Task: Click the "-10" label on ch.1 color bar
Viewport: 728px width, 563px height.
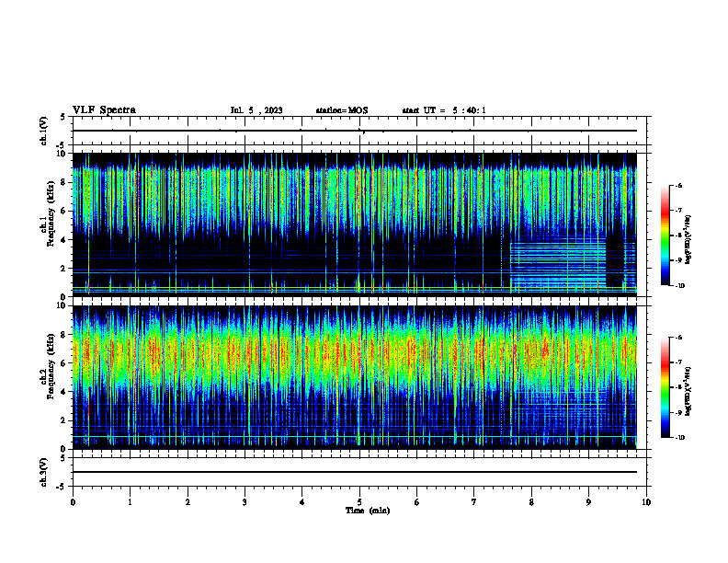Action: point(679,286)
